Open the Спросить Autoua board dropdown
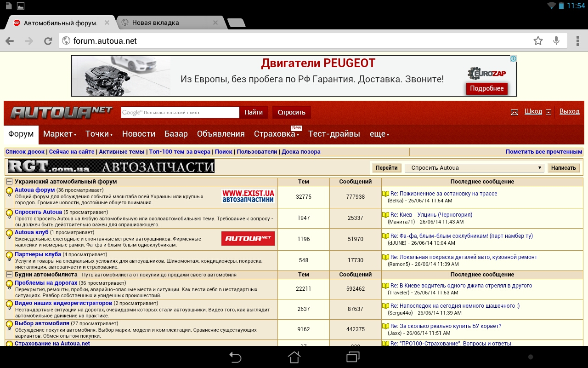588x368 pixels. click(x=474, y=168)
